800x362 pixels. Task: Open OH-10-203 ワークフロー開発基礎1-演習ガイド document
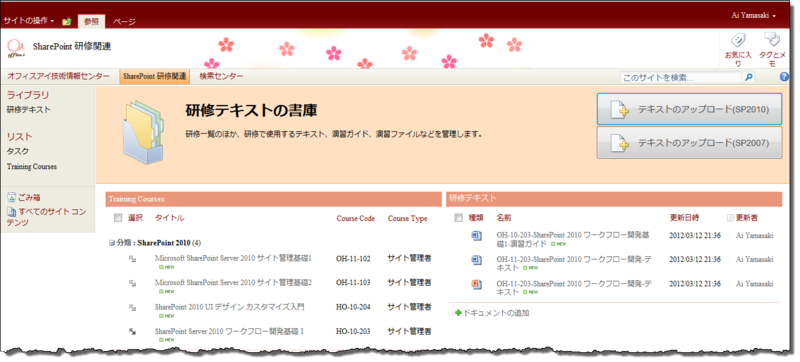click(x=573, y=239)
